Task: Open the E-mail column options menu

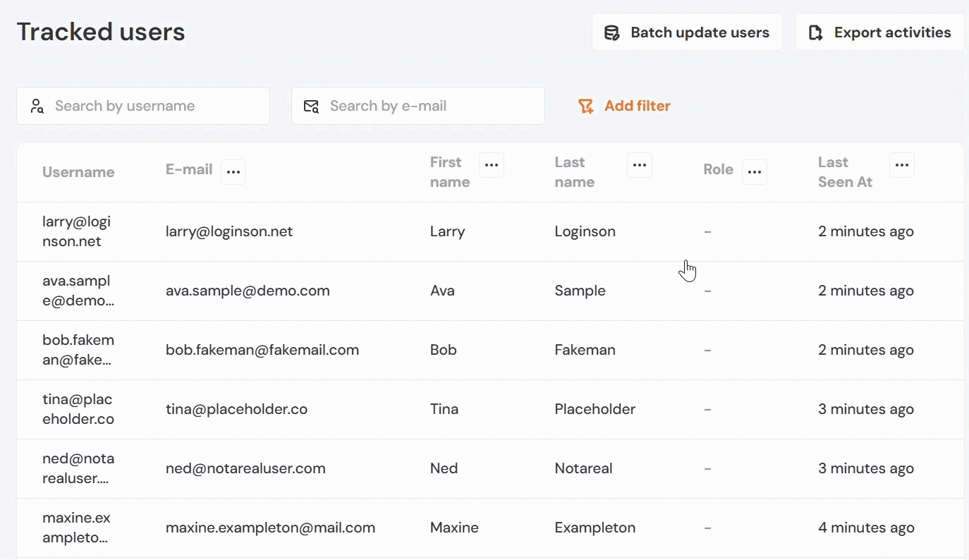Action: [x=233, y=172]
